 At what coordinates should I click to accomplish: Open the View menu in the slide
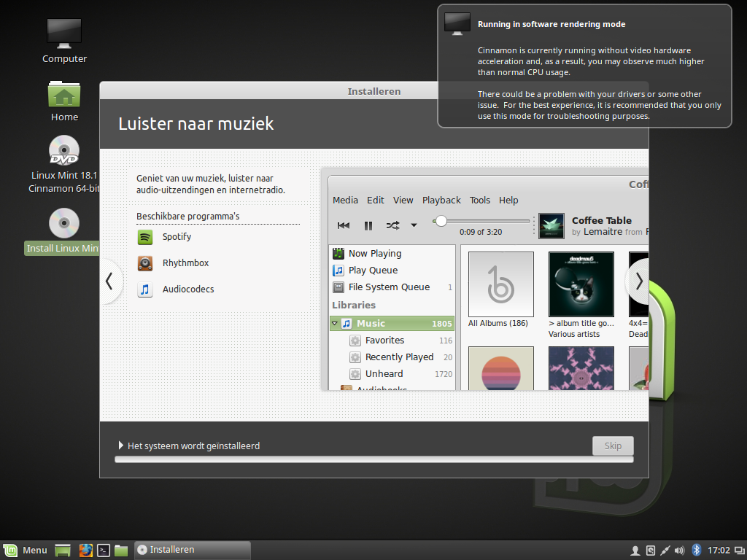tap(403, 200)
